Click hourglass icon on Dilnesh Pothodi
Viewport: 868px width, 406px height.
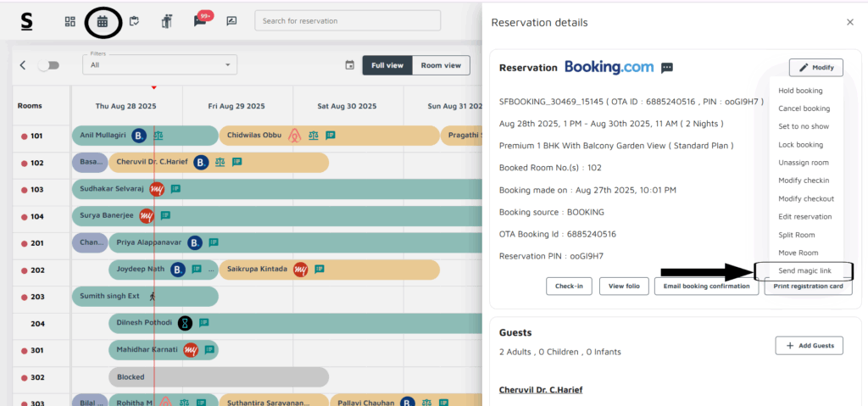(x=186, y=323)
